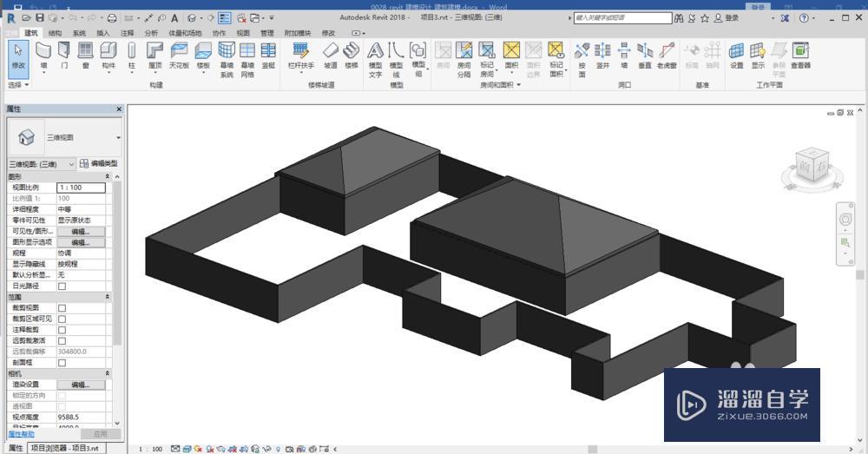The width and height of the screenshot is (868, 454).
Task: Click the 设置 work plane set tool
Action: (x=736, y=56)
